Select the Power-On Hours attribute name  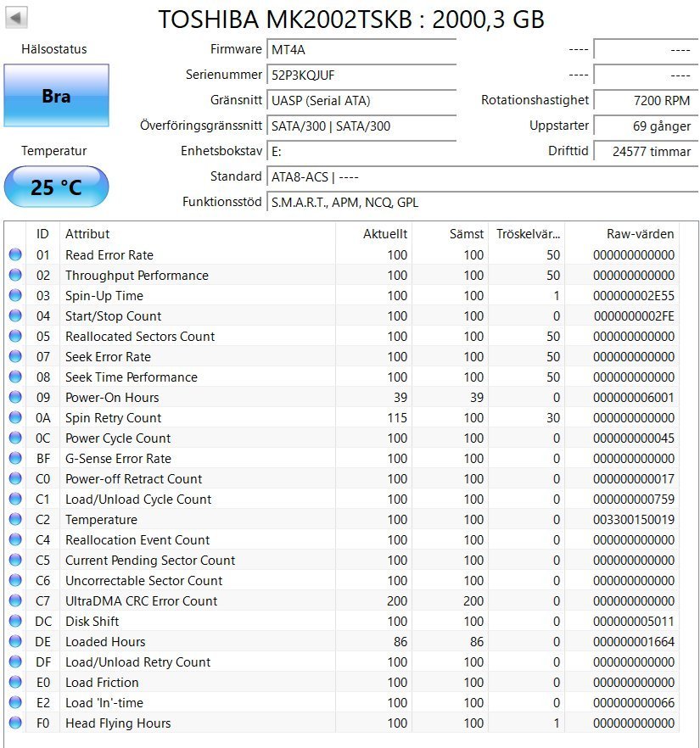(112, 398)
